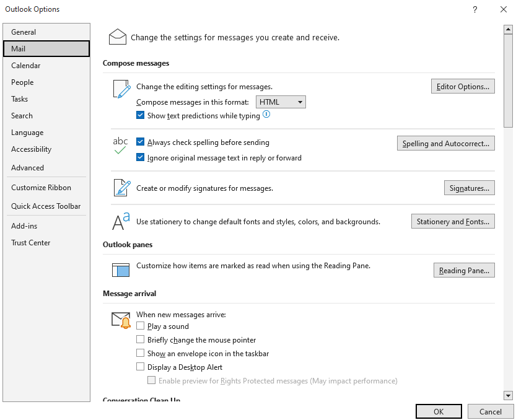Close the Outlook Options dialog with X
This screenshot has width=516, height=420.
coord(504,9)
